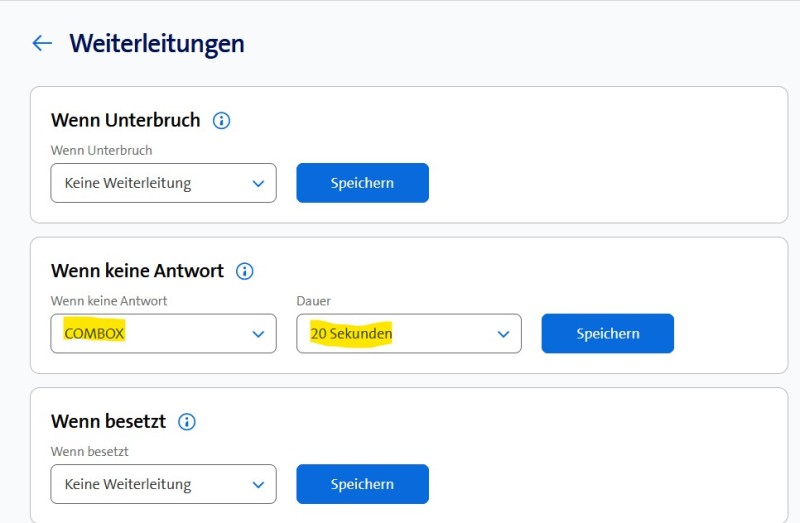Viewport: 800px width, 523px height.
Task: Click chevron arrow of the COMBOX dropdown
Action: pos(258,334)
